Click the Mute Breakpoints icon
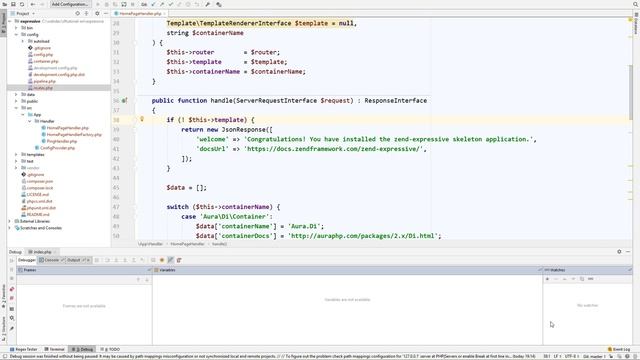The height and width of the screenshot is (360, 640). pos(12,299)
